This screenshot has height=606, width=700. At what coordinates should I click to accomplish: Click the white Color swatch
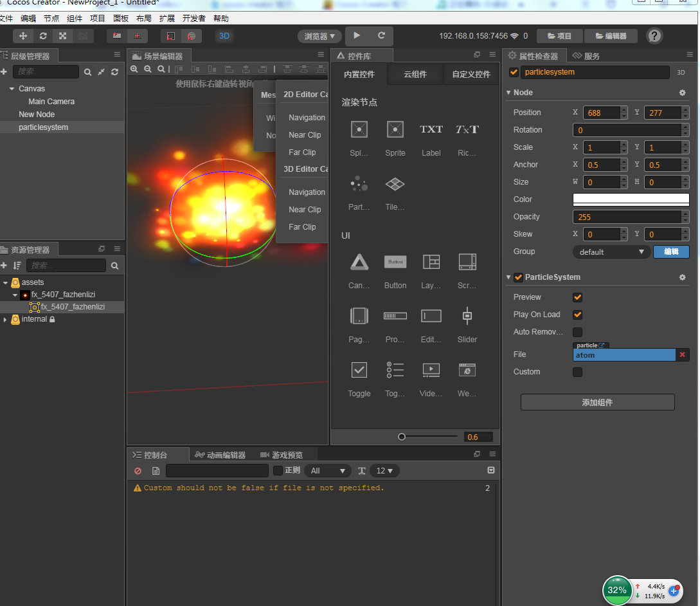631,199
